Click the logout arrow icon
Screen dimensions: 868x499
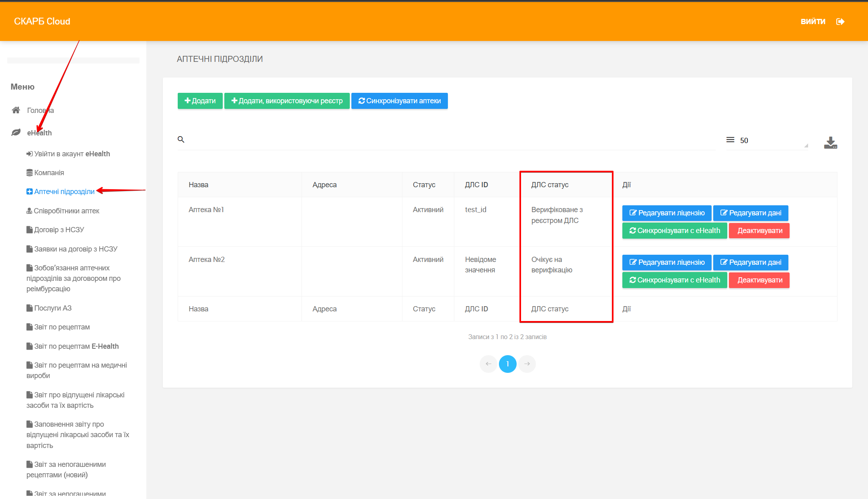[840, 22]
